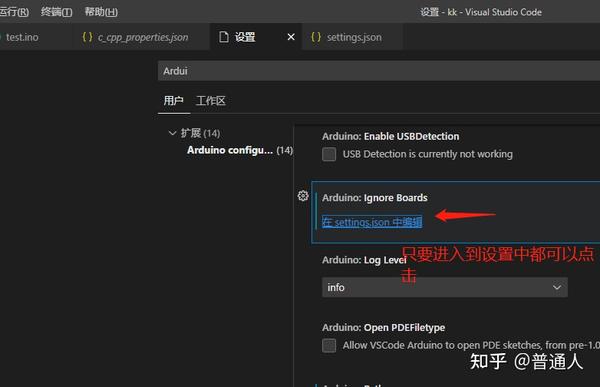Focus the settings search box containing Ardui
This screenshot has width=600, height=387.
point(379,71)
